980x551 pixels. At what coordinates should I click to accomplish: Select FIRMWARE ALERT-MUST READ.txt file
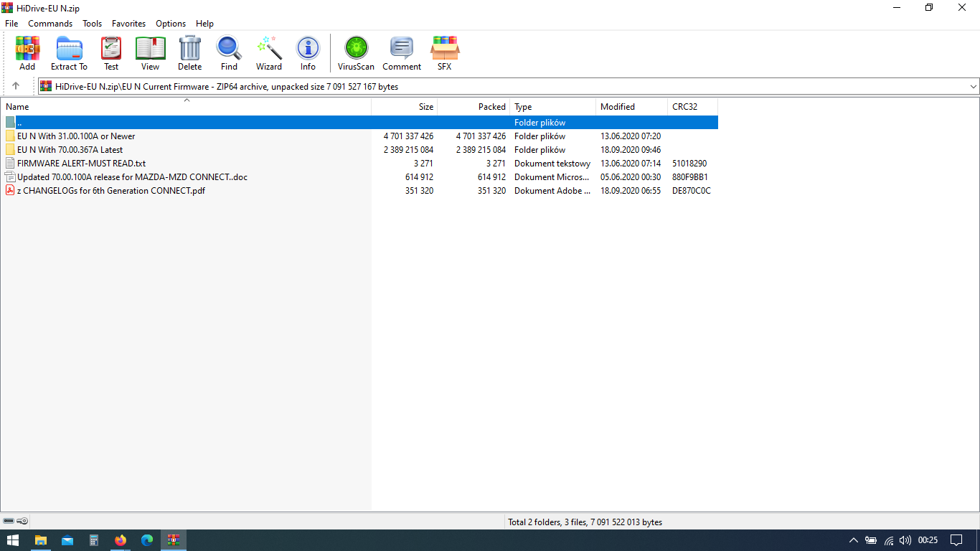[x=81, y=164]
